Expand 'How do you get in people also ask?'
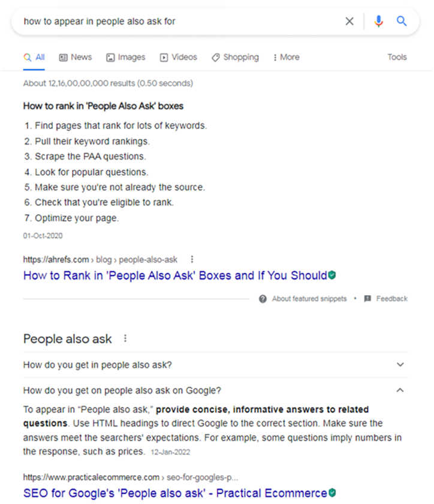The image size is (434, 504). [400, 364]
